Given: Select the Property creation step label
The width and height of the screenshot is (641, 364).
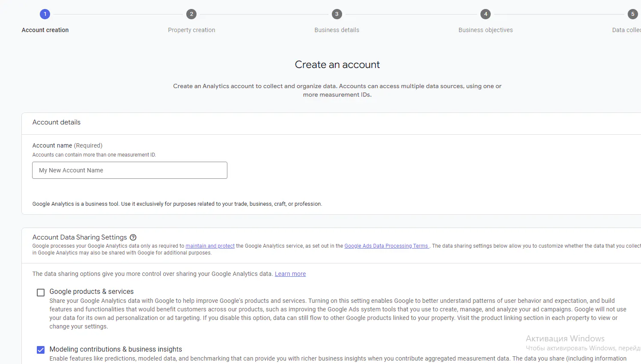Looking at the screenshot, I should (191, 30).
